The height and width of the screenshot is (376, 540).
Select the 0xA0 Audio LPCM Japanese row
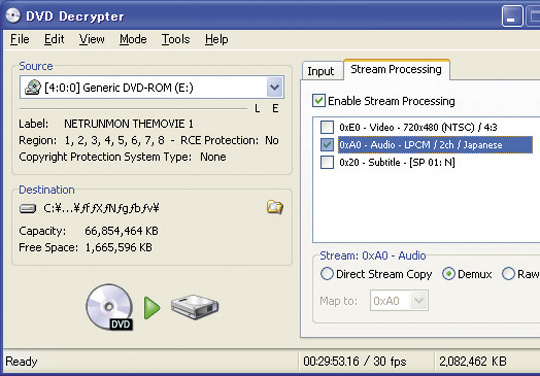coord(435,145)
